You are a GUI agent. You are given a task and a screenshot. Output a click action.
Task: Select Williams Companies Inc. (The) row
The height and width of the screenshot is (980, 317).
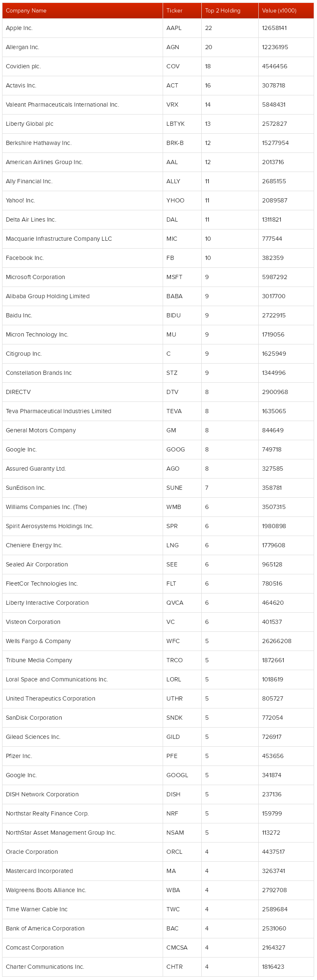[158, 507]
